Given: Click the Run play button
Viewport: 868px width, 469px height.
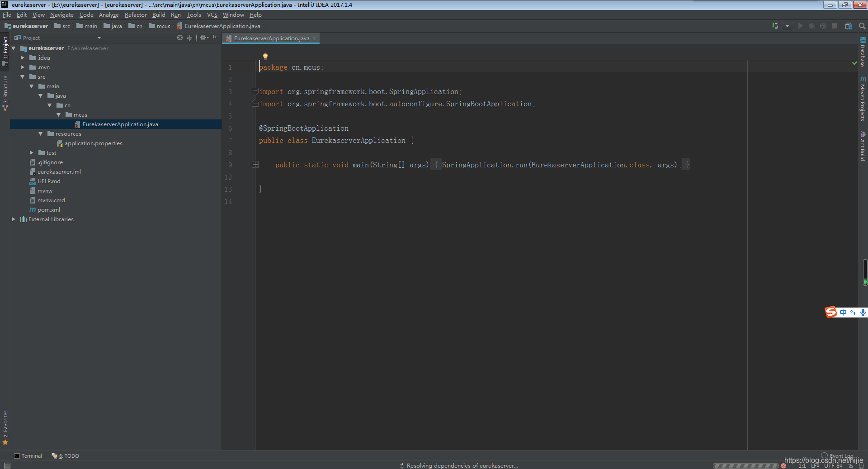Looking at the screenshot, I should pos(801,26).
